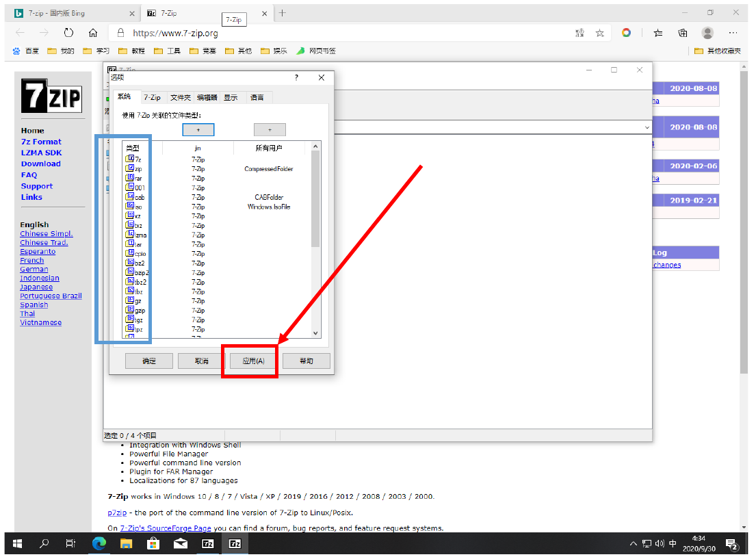Viewport: 756px width, 557px height.
Task: Open the Download link in the sidebar
Action: (x=40, y=164)
